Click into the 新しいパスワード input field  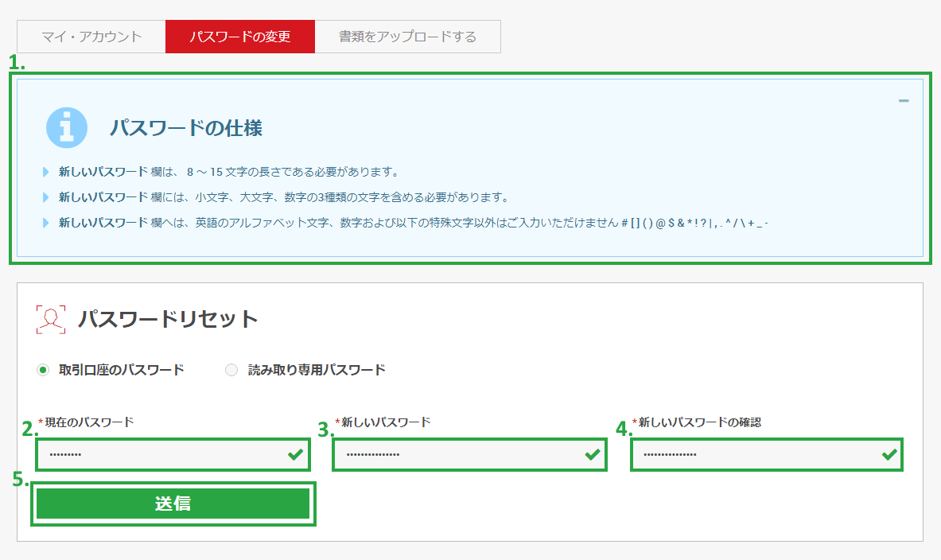(x=457, y=454)
